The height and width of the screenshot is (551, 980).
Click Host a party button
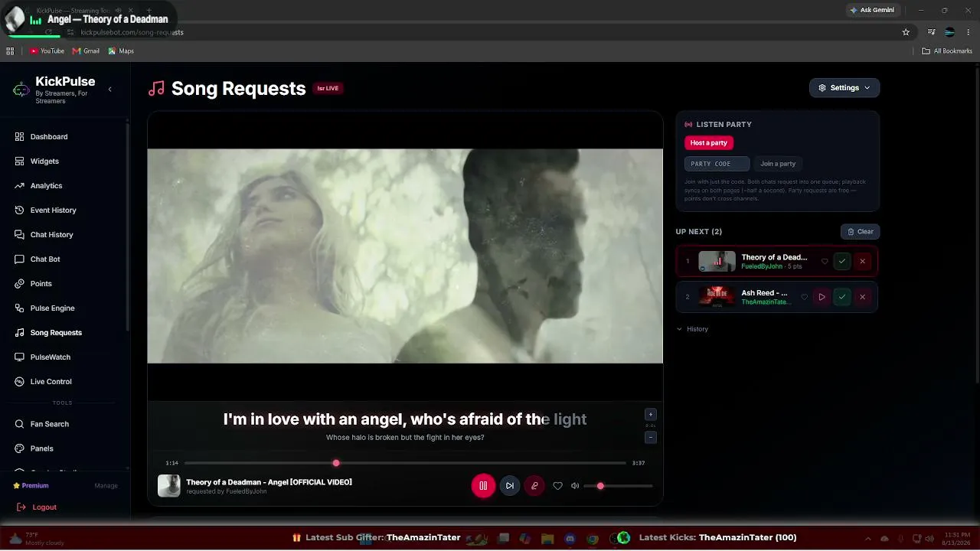pos(709,143)
